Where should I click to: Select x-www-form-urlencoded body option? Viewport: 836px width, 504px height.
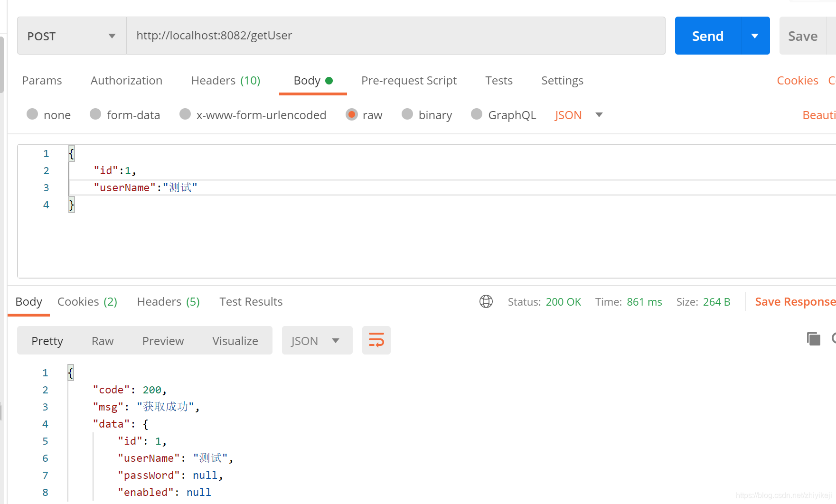[185, 114]
